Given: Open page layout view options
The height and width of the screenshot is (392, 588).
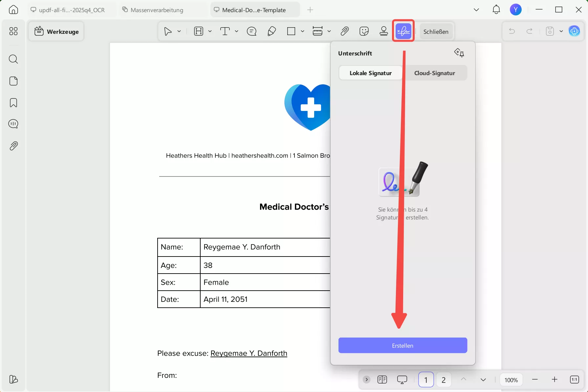Looking at the screenshot, I should pyautogui.click(x=382, y=380).
